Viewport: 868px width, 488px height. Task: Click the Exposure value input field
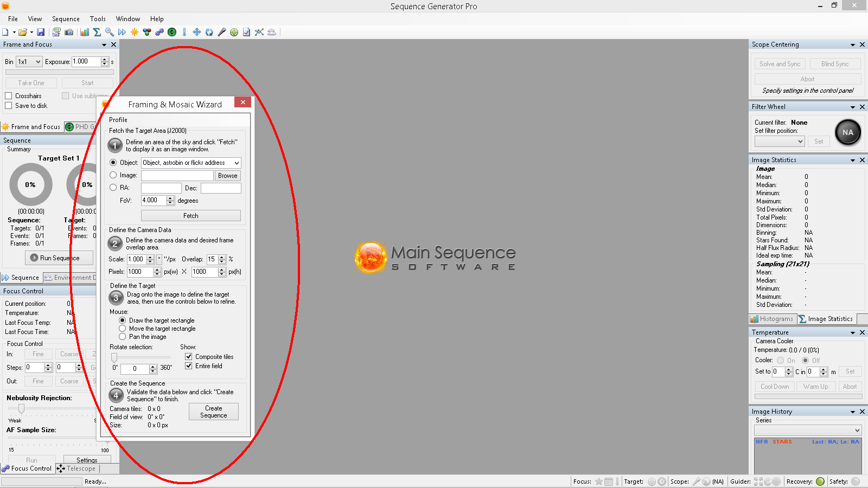point(86,62)
